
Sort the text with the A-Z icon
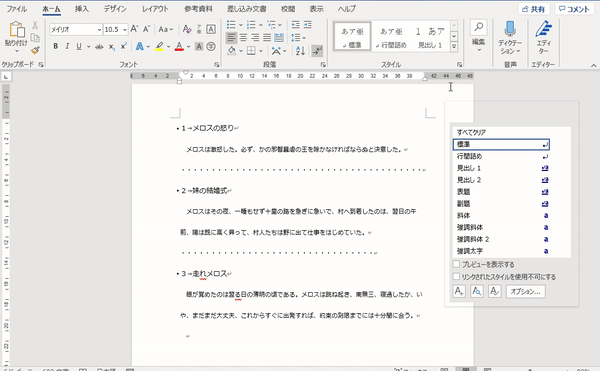tap(300, 50)
